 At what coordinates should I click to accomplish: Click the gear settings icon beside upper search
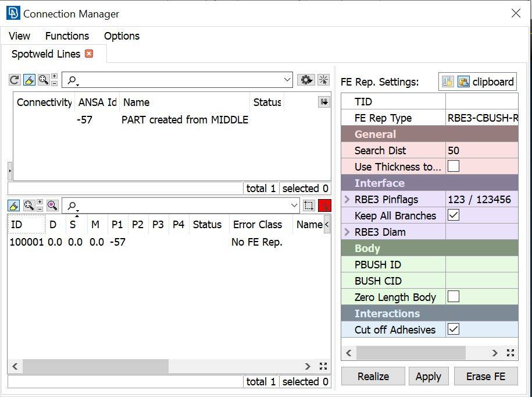coord(306,80)
